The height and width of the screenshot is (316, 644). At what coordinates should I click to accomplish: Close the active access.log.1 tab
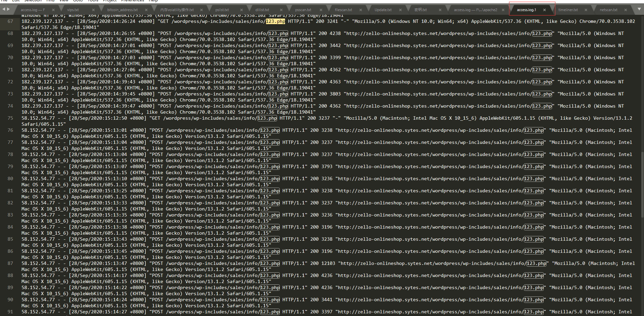pos(544,10)
